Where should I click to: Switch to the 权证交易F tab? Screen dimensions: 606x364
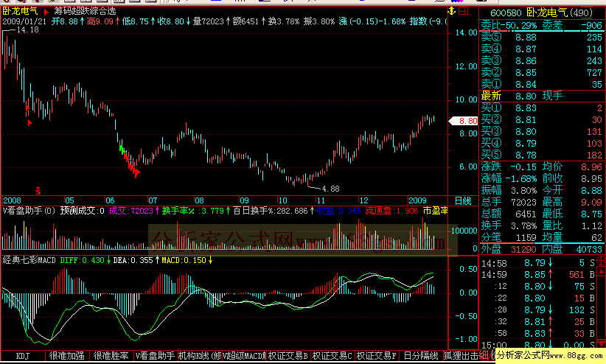coord(377,356)
